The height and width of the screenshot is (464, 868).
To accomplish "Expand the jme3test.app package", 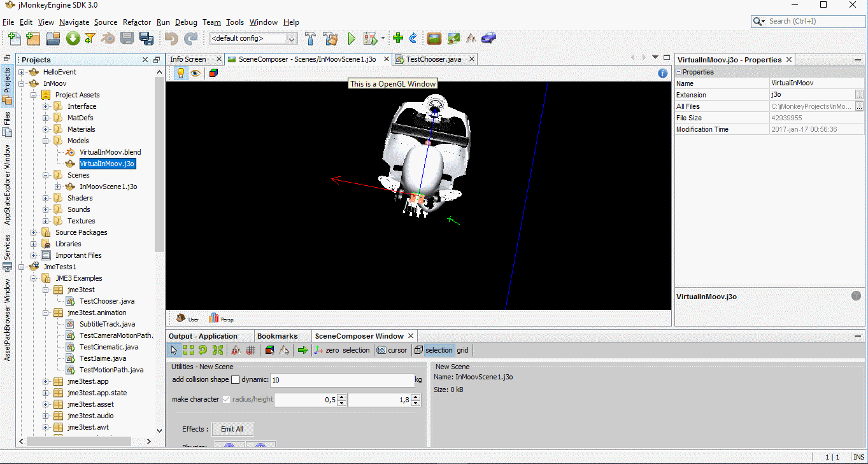I will pyautogui.click(x=46, y=381).
